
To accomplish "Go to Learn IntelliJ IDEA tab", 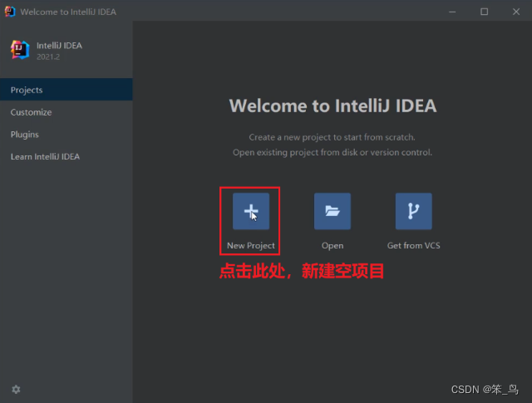I will 66,157.
